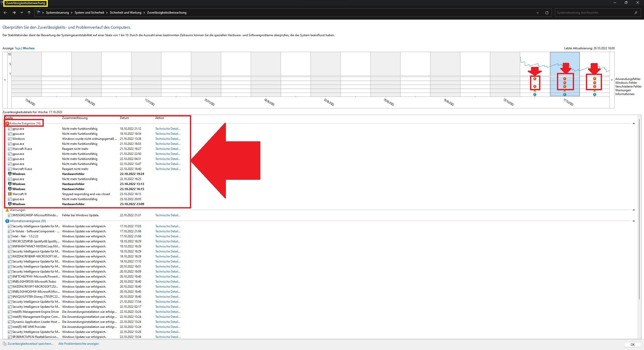Refresh the view with the reload icon
This screenshot has width=644, height=350.
(547, 13)
